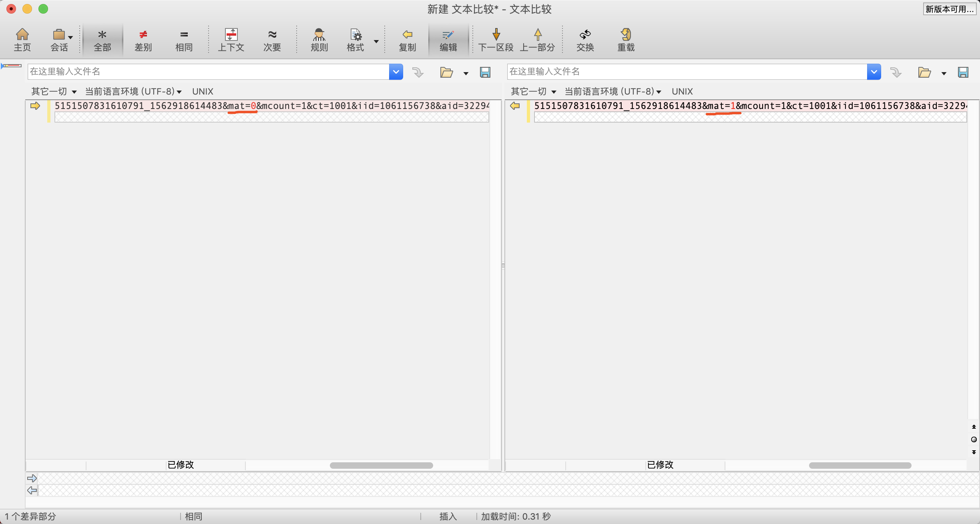Save the right pane with disk icon
This screenshot has width=980, height=524.
[963, 72]
